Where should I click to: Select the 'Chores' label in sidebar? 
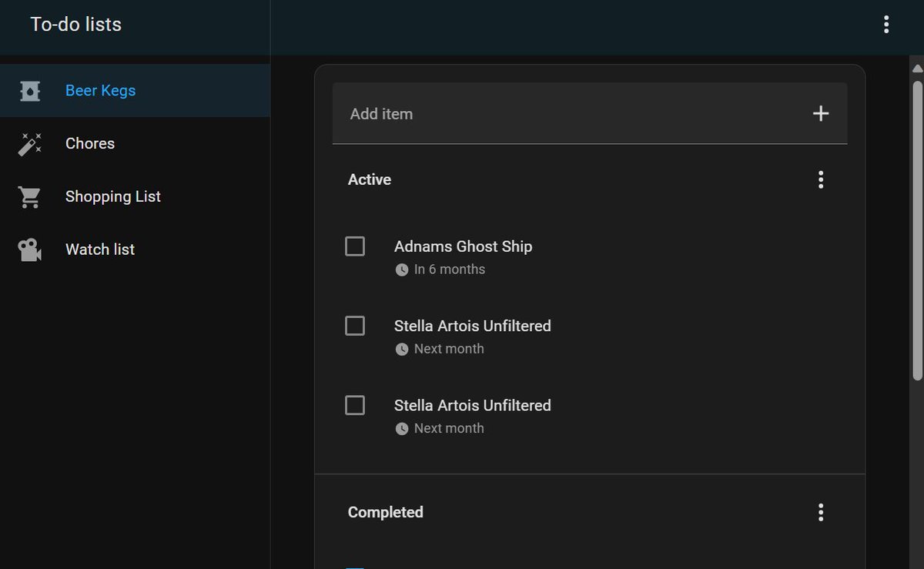click(x=90, y=144)
